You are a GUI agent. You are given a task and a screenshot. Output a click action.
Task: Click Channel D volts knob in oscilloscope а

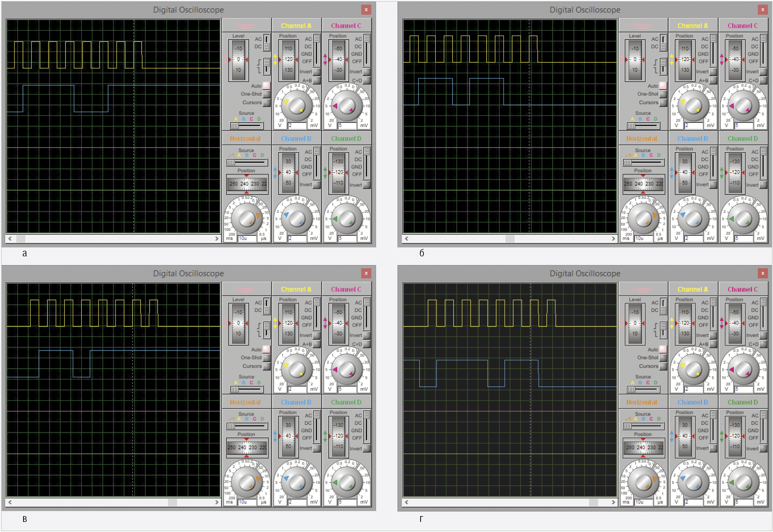[347, 219]
